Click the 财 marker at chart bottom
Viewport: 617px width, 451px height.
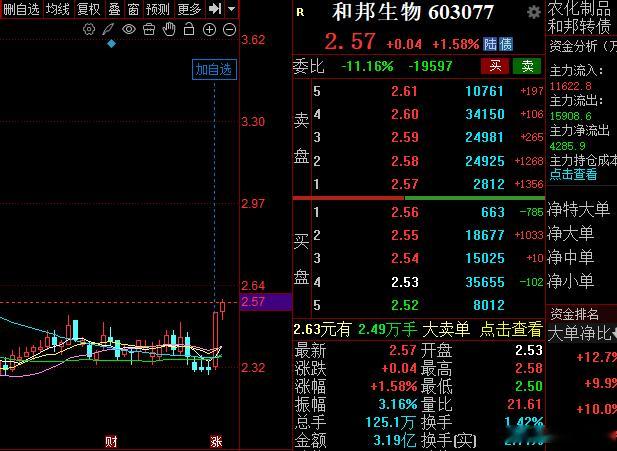coord(111,442)
